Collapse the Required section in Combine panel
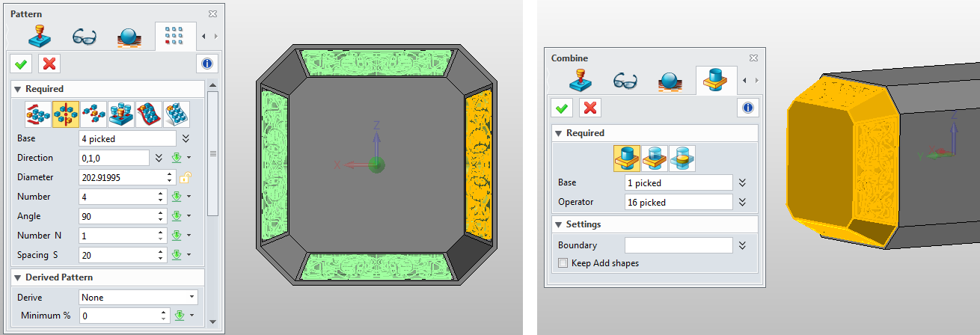This screenshot has width=980, height=335. (x=559, y=133)
